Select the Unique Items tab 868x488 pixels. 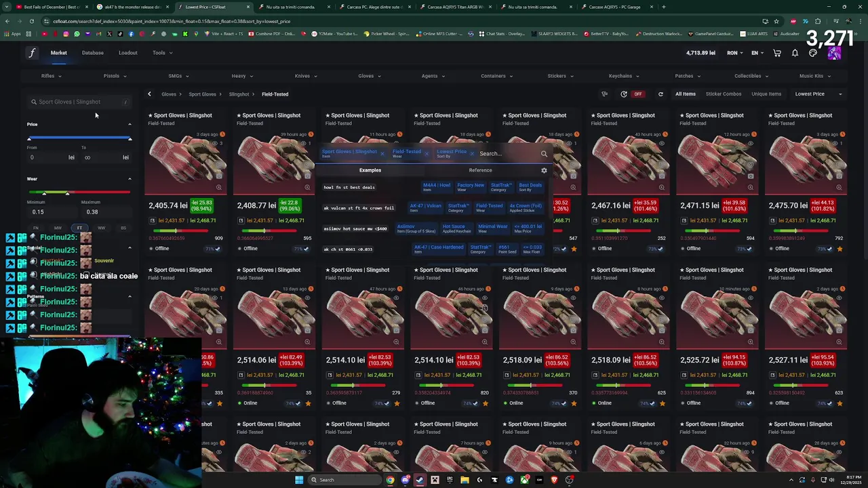click(x=766, y=94)
